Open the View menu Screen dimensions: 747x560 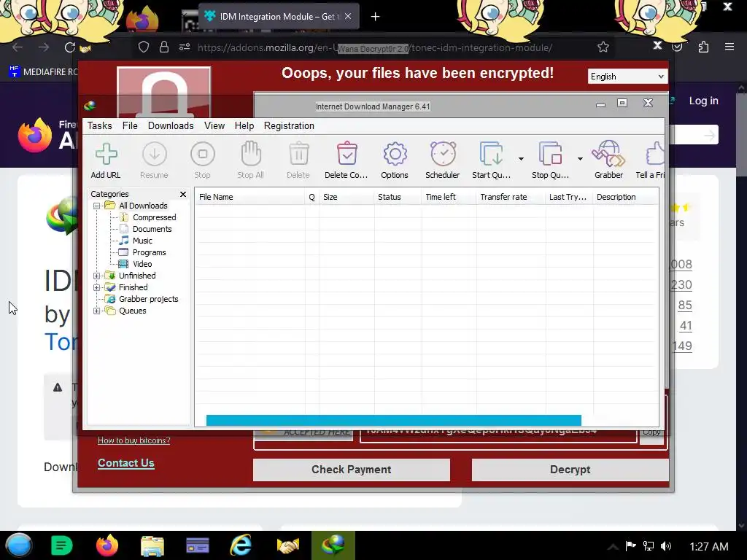[214, 125]
